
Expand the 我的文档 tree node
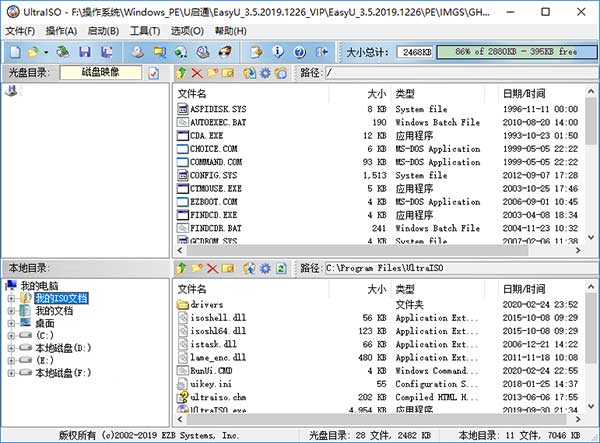tap(11, 311)
